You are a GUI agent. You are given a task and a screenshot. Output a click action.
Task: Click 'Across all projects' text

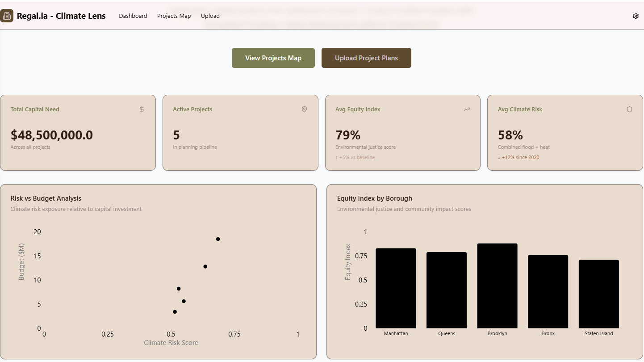[x=30, y=147]
